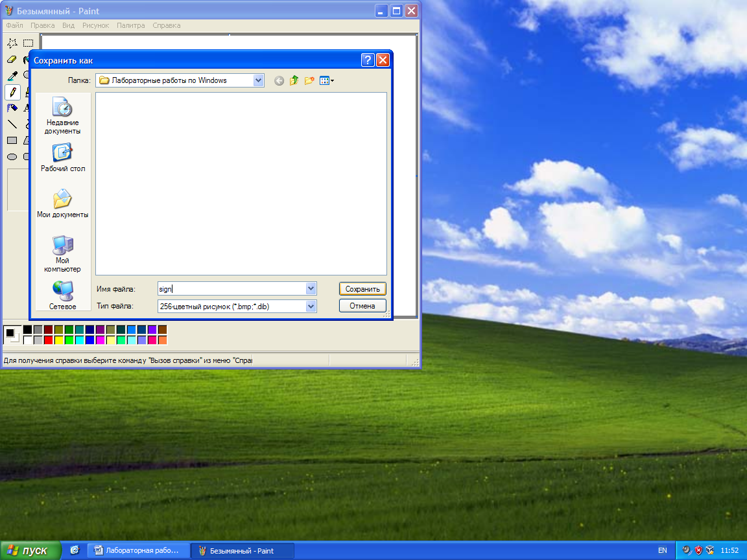This screenshot has height=560, width=747.
Task: Click the Отмена button
Action: (x=362, y=306)
